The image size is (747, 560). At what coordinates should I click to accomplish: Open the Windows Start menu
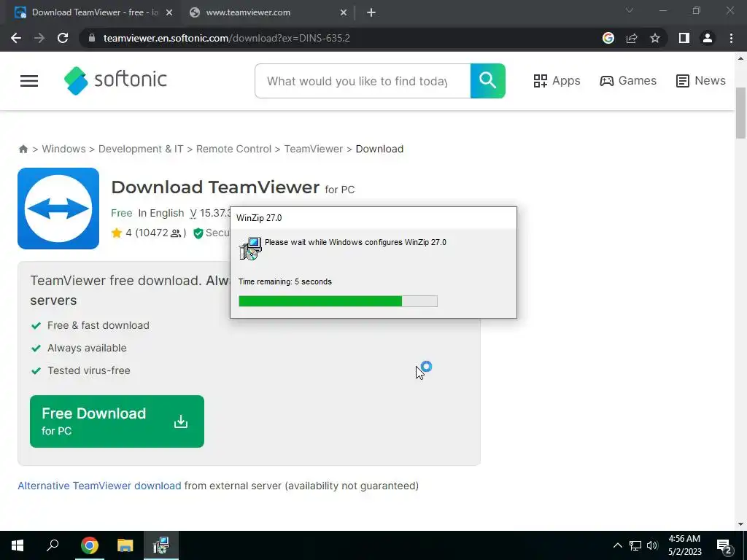[x=18, y=545]
